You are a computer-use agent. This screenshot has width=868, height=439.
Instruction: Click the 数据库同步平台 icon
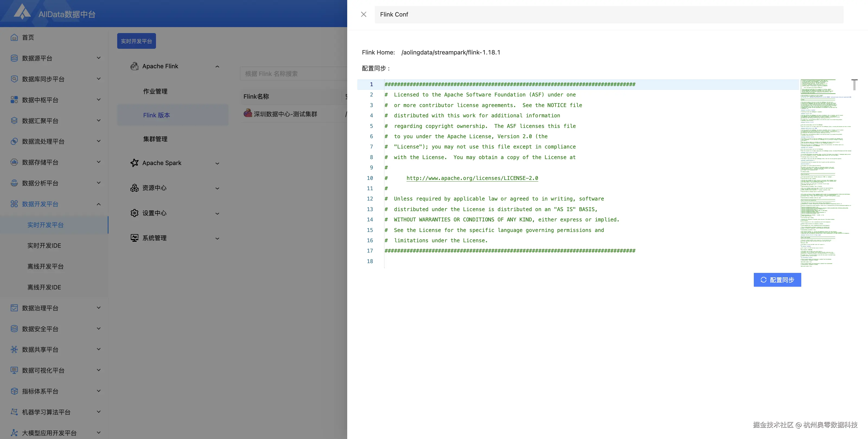[14, 79]
